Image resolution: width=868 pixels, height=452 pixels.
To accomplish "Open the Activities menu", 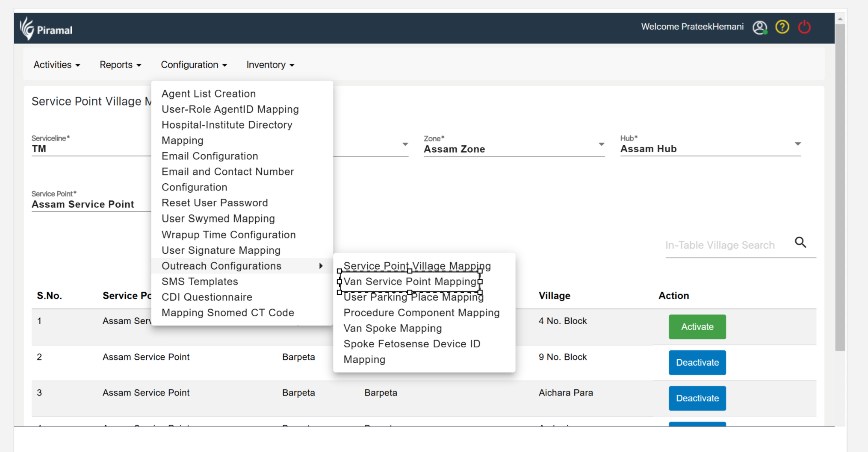I will tap(57, 65).
